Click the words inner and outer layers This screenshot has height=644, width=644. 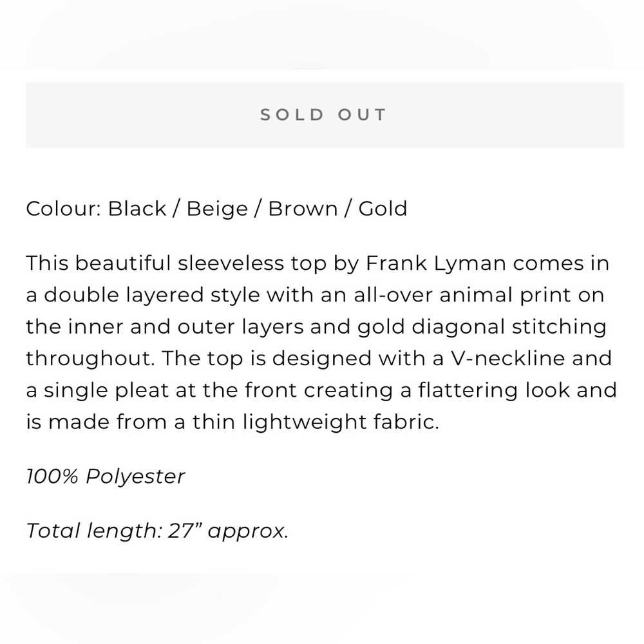click(185, 327)
